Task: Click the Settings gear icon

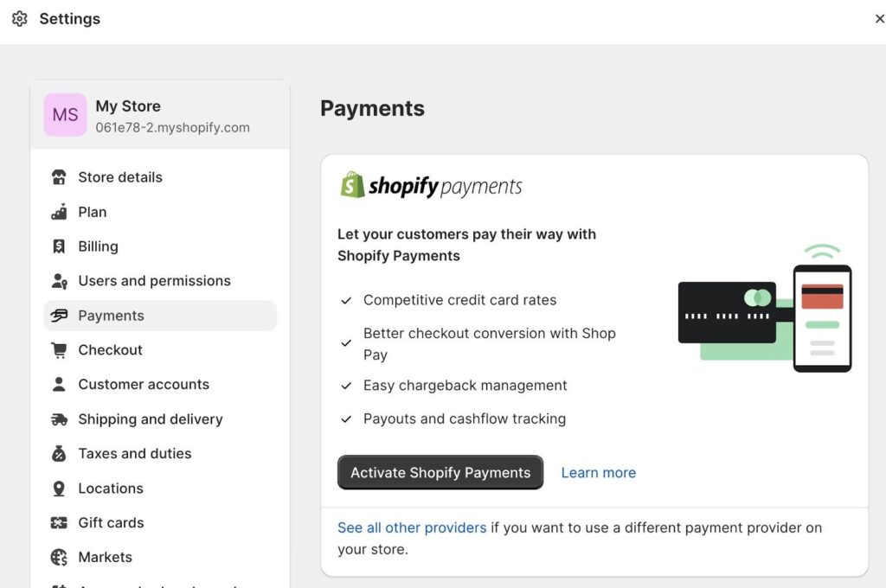Action: click(x=19, y=19)
